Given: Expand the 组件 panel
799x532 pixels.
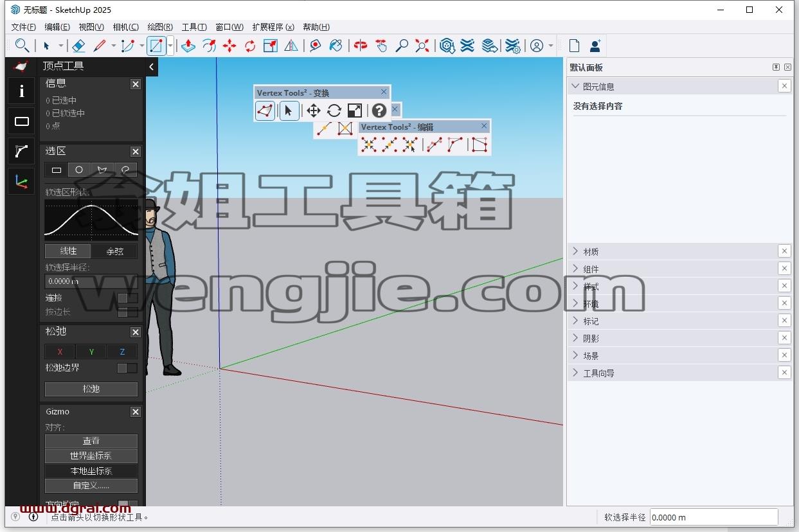Looking at the screenshot, I should 575,269.
